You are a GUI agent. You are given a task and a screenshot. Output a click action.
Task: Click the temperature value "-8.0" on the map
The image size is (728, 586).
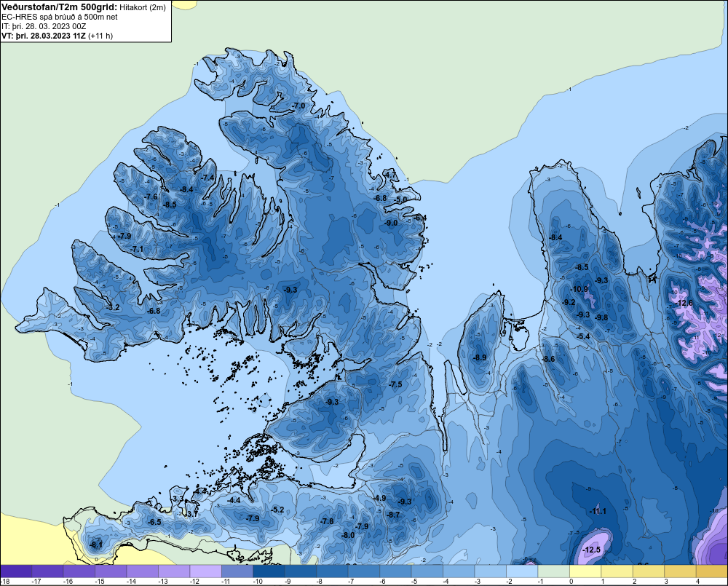coord(348,535)
